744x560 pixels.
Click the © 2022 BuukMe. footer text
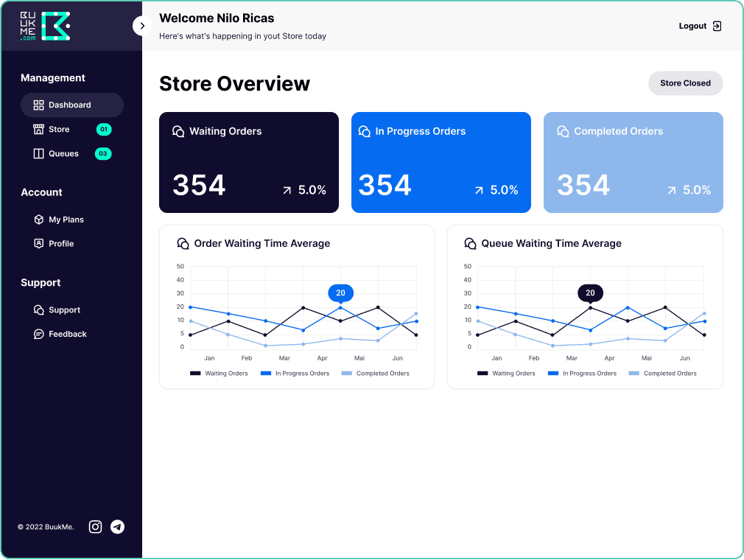point(46,527)
